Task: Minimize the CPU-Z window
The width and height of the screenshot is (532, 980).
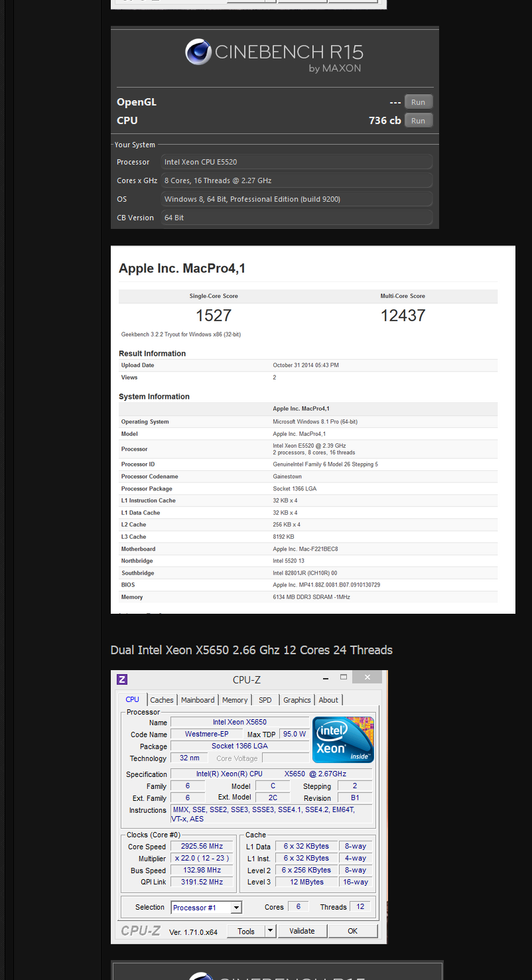Action: [x=326, y=679]
